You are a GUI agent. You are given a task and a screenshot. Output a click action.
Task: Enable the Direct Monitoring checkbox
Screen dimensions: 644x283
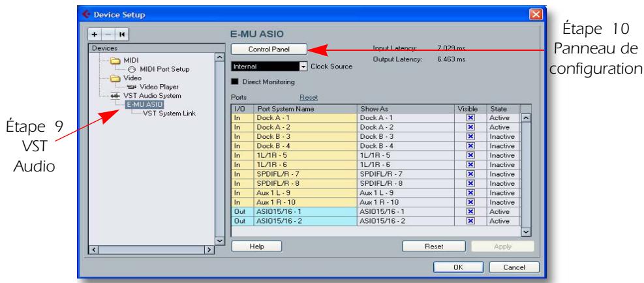coord(235,82)
